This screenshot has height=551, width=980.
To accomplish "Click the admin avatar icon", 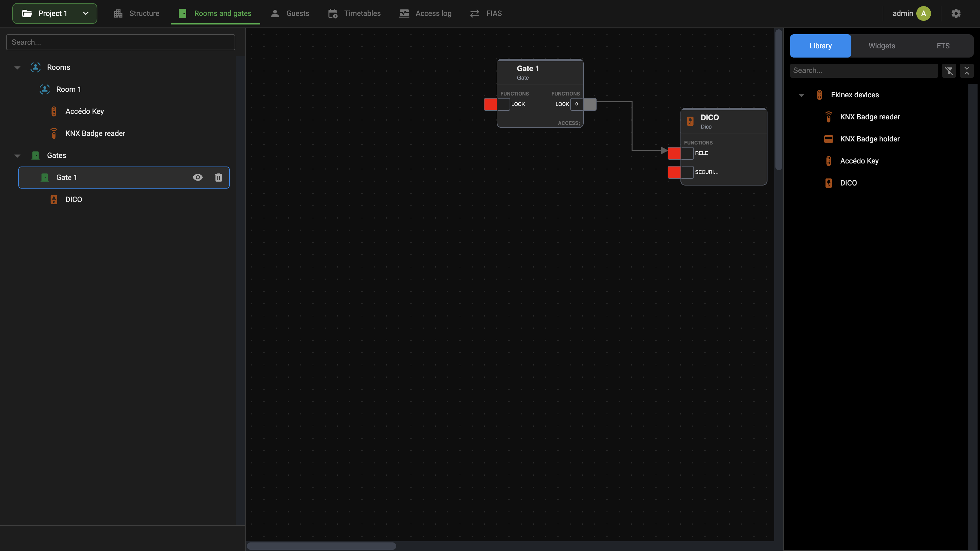I will pos(923,14).
